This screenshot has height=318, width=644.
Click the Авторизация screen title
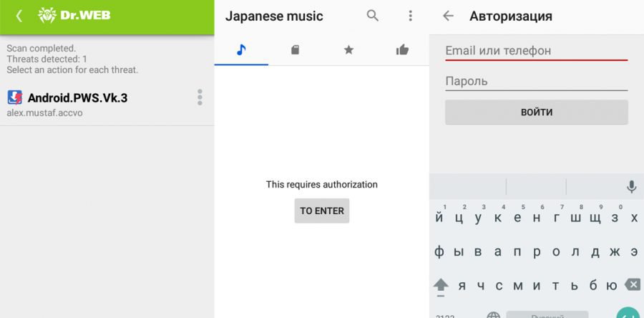511,16
